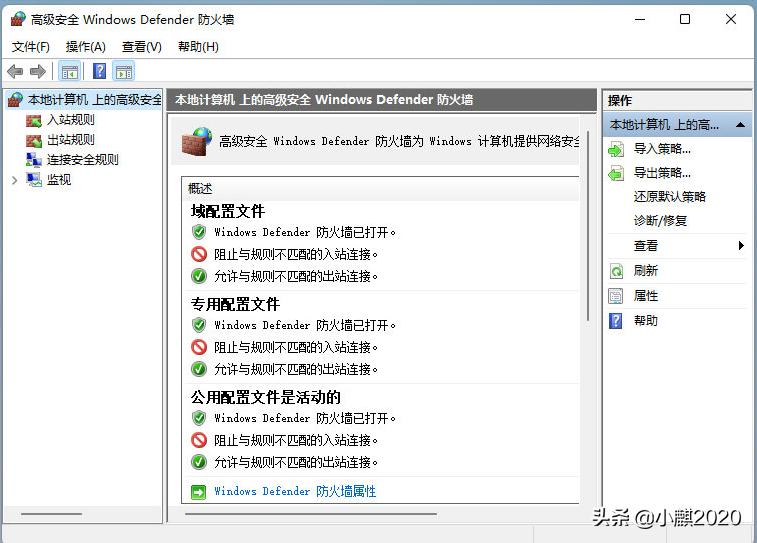Click the left tree pane horizontal scrollbar
This screenshot has width=757, height=543.
tap(51, 514)
